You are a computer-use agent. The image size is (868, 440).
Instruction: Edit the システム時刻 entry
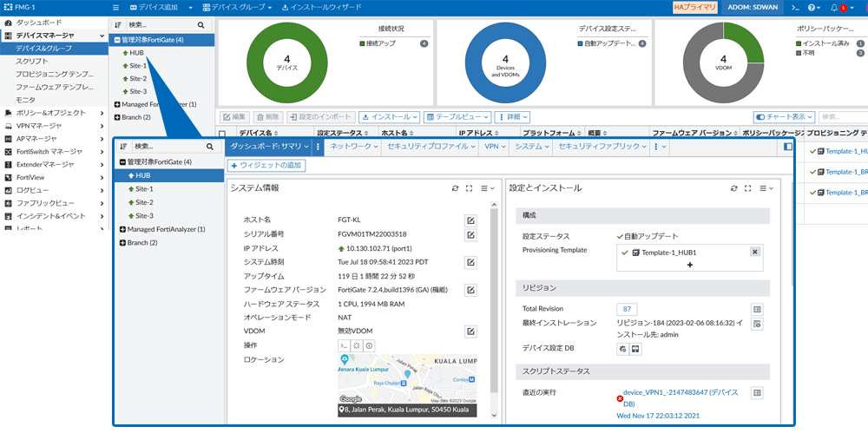pos(470,262)
